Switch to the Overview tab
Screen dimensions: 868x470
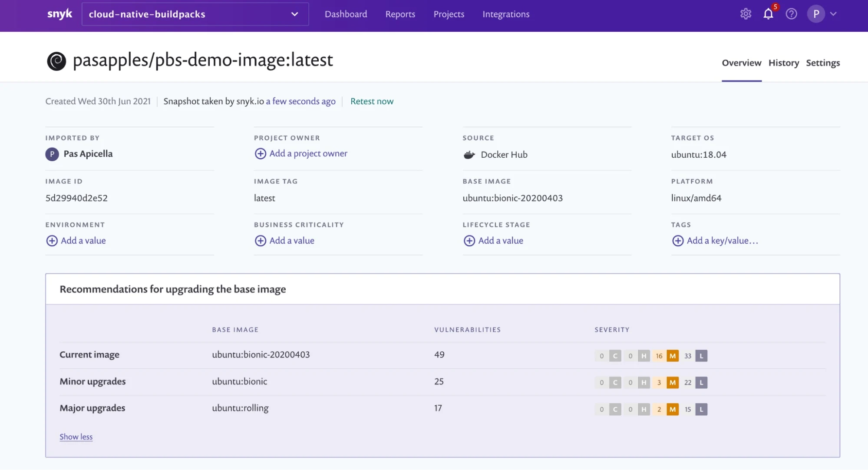(741, 63)
